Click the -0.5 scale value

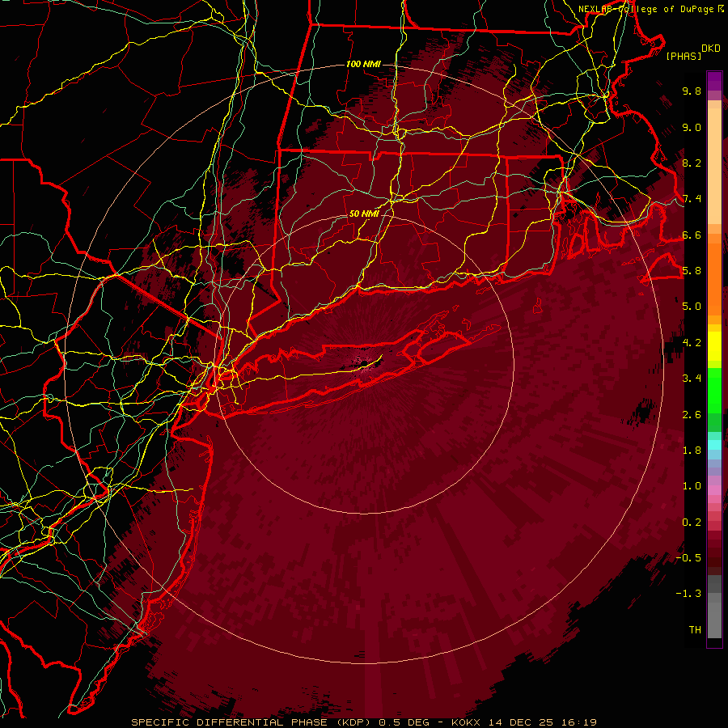click(689, 558)
